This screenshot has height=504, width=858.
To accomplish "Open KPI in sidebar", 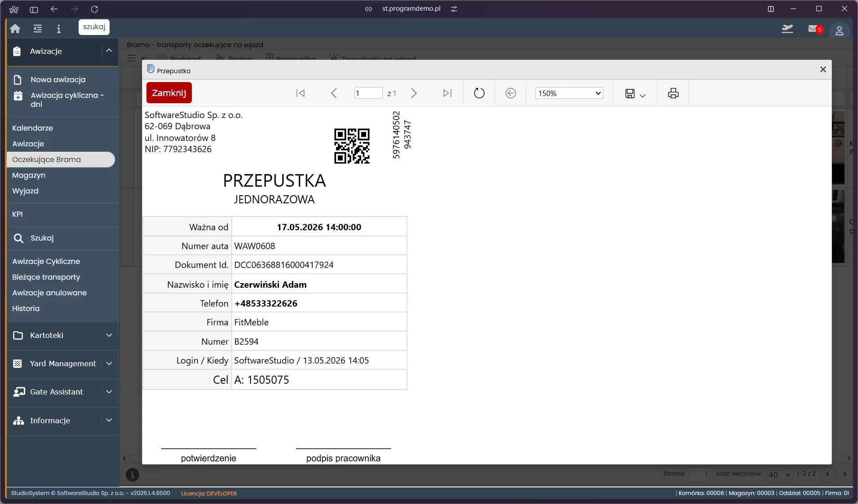I will point(18,214).
